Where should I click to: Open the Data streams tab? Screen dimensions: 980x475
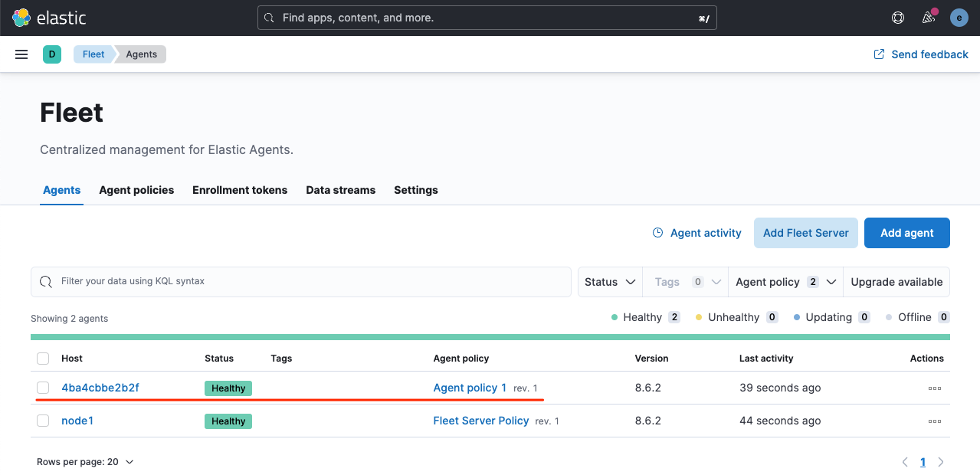(x=341, y=190)
